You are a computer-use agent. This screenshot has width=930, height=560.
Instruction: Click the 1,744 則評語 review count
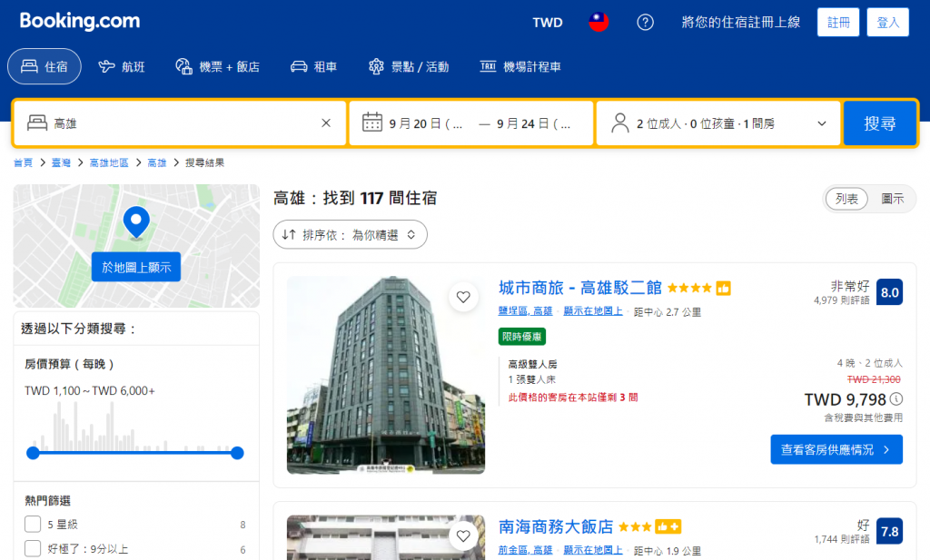coord(842,540)
